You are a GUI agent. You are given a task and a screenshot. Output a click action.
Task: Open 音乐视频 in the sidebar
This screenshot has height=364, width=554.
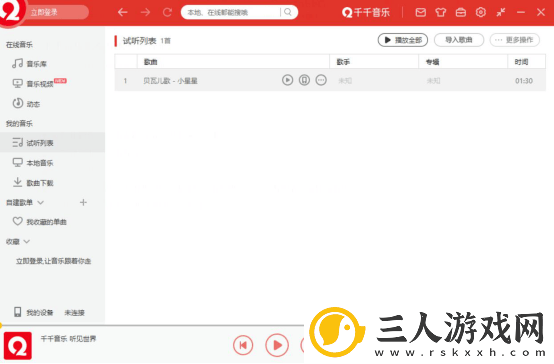pos(39,84)
